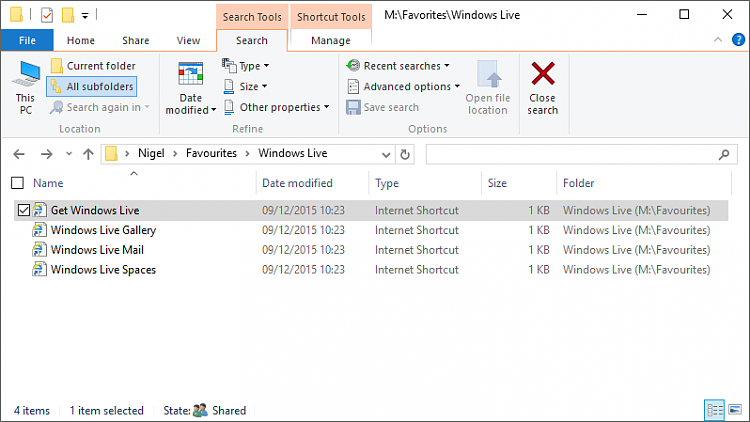750x422 pixels.
Task: Open the Recent searches dropdown
Action: pyautogui.click(x=398, y=66)
